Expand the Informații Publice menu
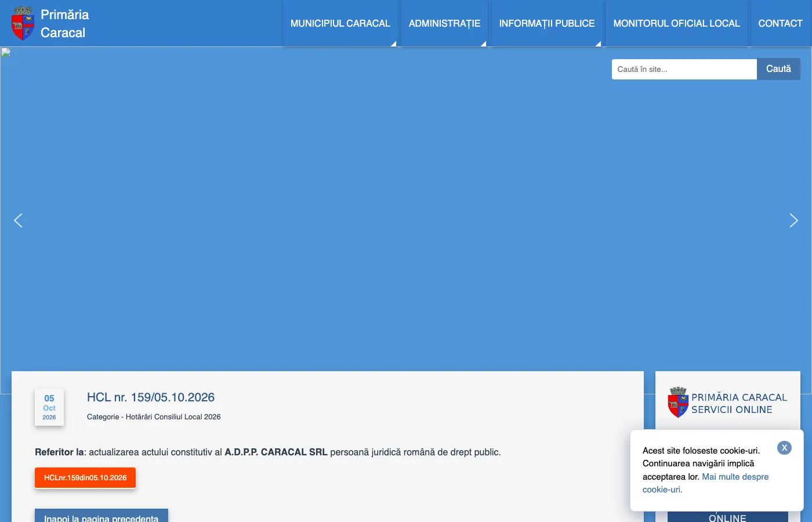 pyautogui.click(x=547, y=23)
